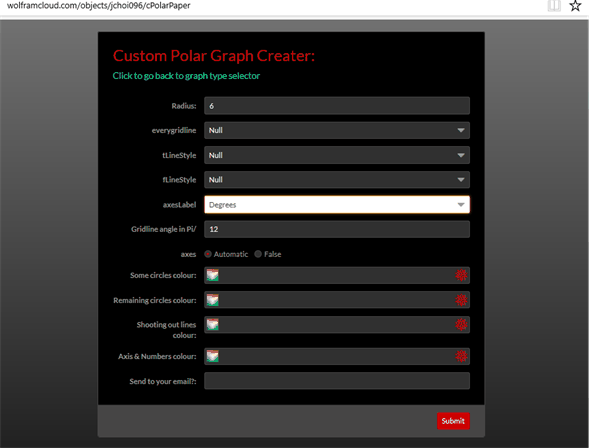Click the red gear for Axis & Numbers colour

click(461, 356)
